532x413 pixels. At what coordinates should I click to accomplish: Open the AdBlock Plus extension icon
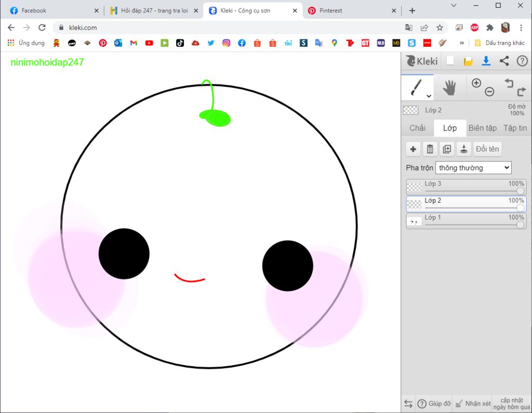(474, 28)
